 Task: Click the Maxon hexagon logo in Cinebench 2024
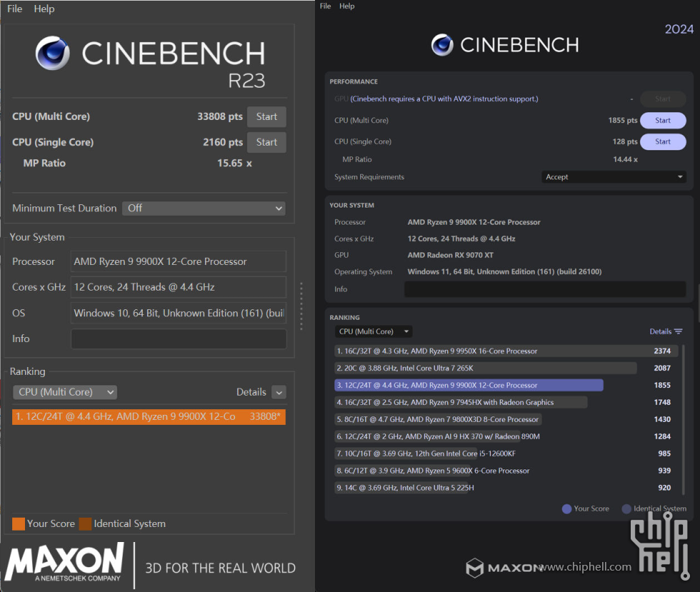474,568
